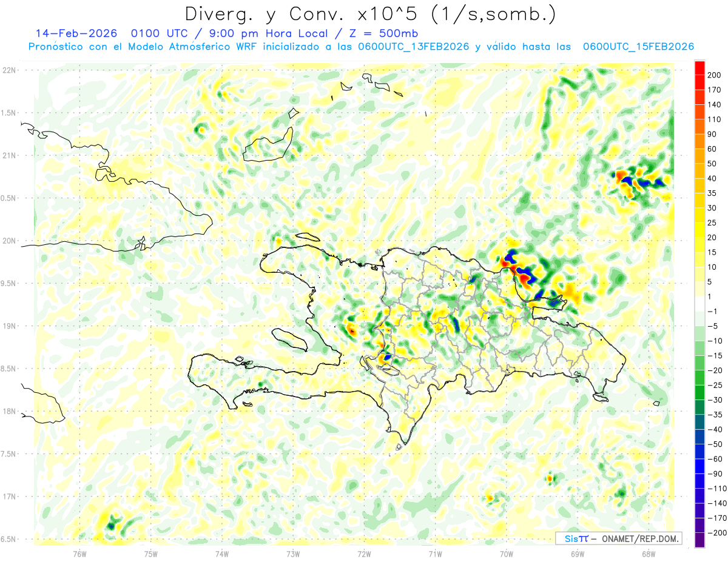The image size is (728, 562).
Task: Click the '-20' color scale value
Action: (715, 370)
